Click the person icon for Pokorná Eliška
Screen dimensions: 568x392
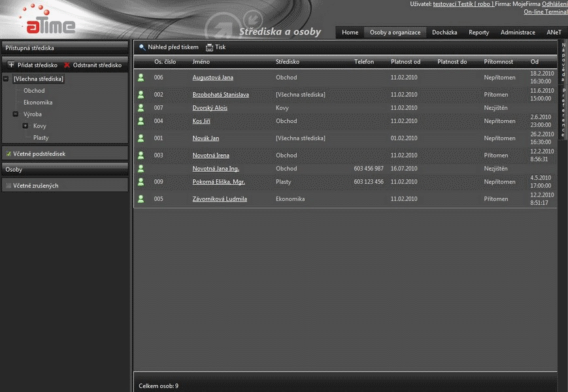coord(141,182)
